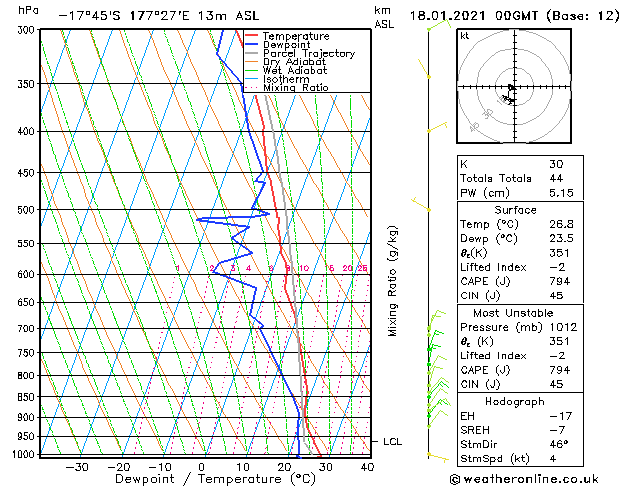Click the 350 pressure level label

[x=28, y=84]
